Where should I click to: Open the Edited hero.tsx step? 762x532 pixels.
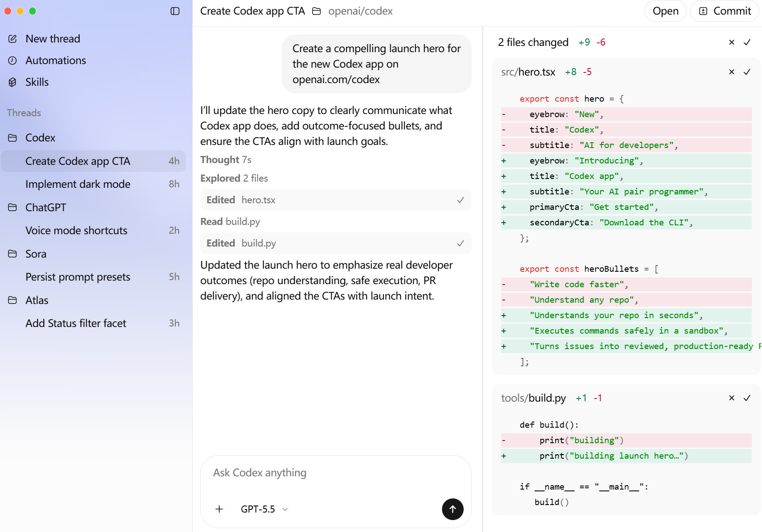[335, 200]
